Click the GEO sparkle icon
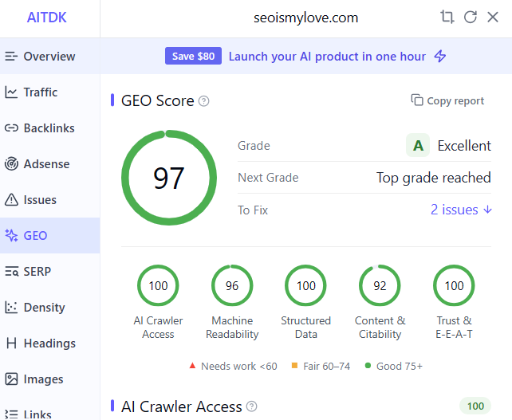This screenshot has height=420, width=512. (x=11, y=236)
